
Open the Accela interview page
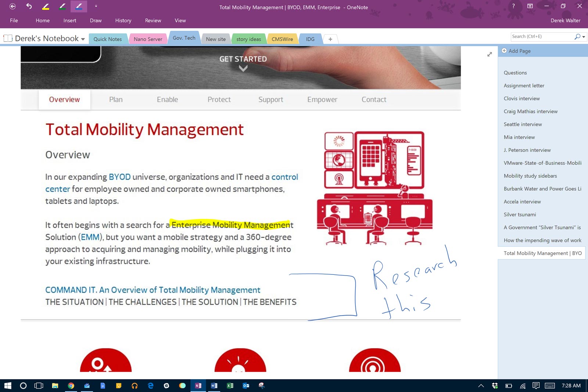coord(542,201)
